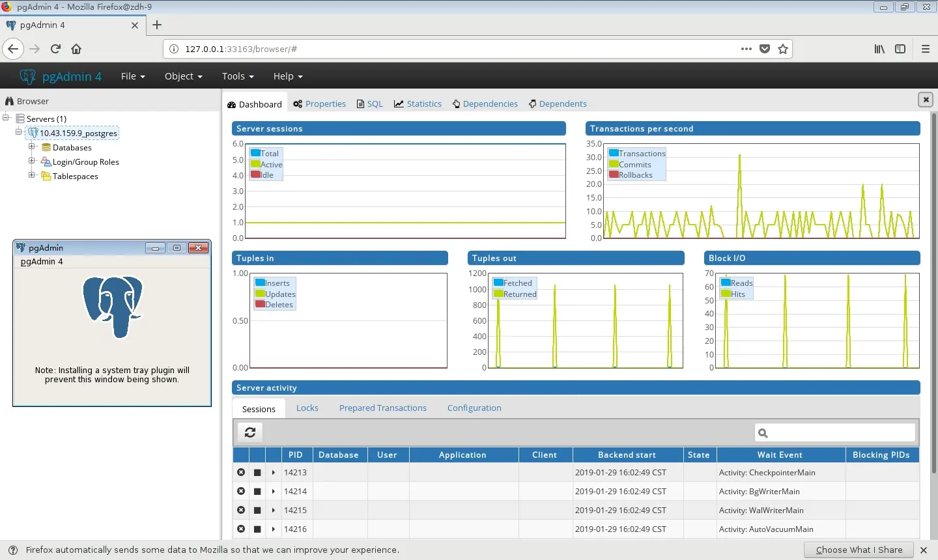The height and width of the screenshot is (560, 938).
Task: Click the dashboard vertical scrollbar
Action: click(x=934, y=293)
